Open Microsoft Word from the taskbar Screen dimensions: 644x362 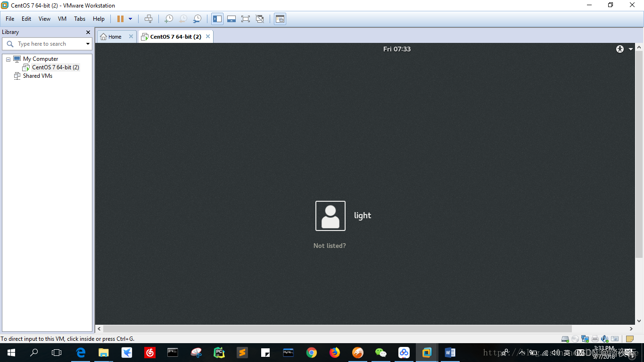click(450, 353)
